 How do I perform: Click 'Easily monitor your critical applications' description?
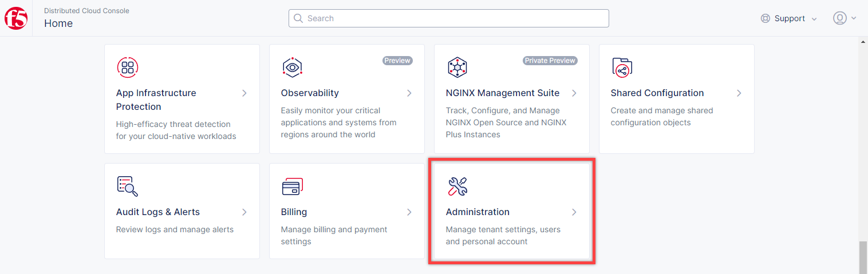tap(339, 122)
